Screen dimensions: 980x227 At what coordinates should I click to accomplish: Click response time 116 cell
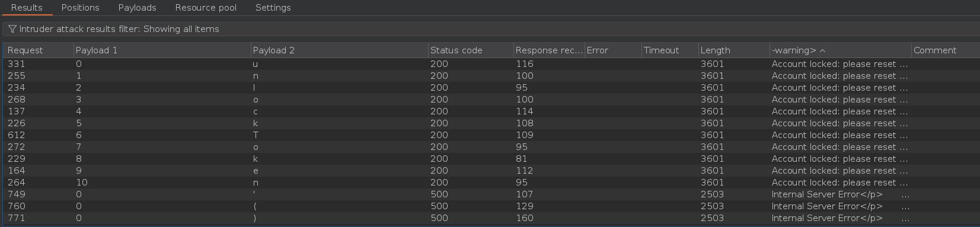(549, 64)
